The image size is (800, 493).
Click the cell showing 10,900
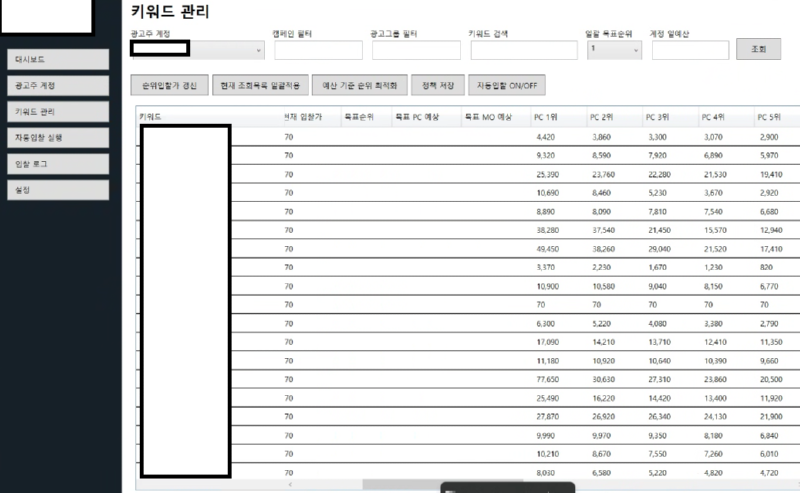547,286
